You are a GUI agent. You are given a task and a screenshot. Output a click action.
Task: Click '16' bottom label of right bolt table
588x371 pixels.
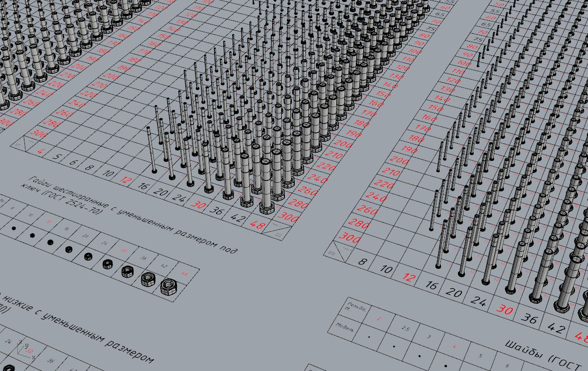[431, 284]
